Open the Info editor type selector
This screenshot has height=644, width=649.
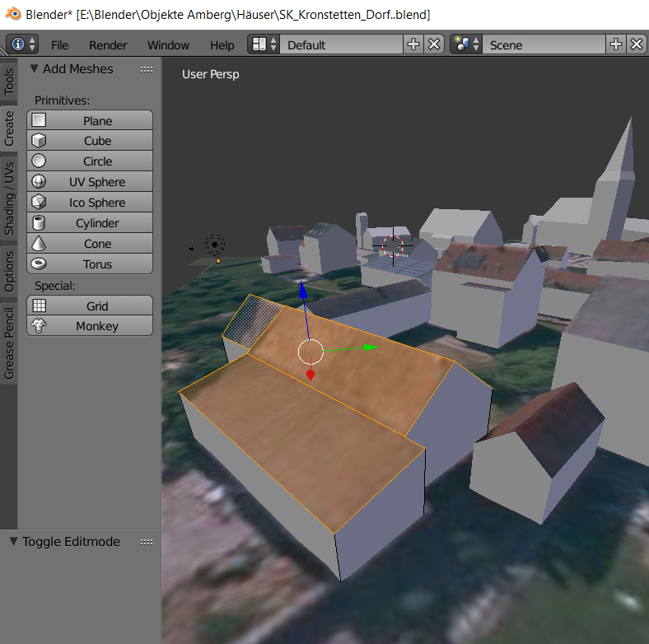(22, 44)
